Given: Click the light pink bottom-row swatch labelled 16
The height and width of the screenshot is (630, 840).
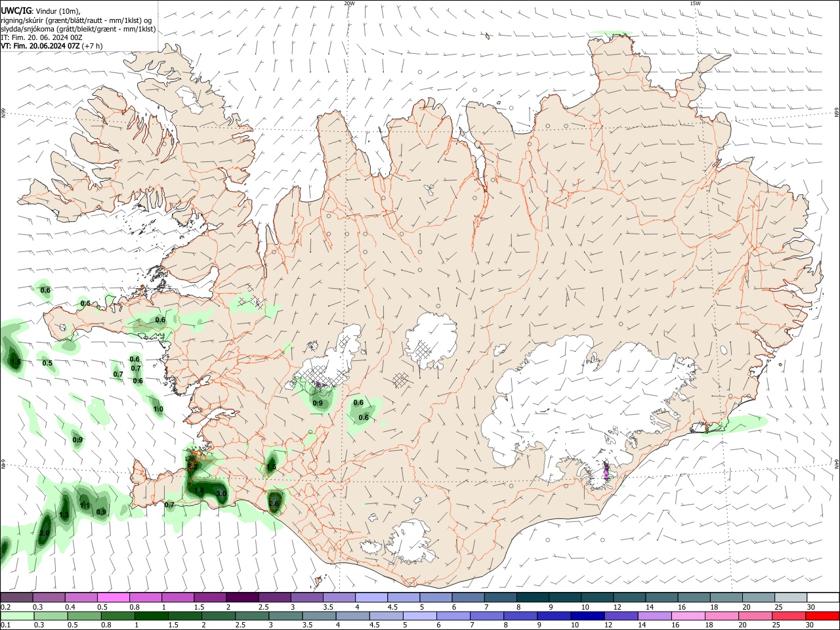Looking at the screenshot, I should (688, 616).
